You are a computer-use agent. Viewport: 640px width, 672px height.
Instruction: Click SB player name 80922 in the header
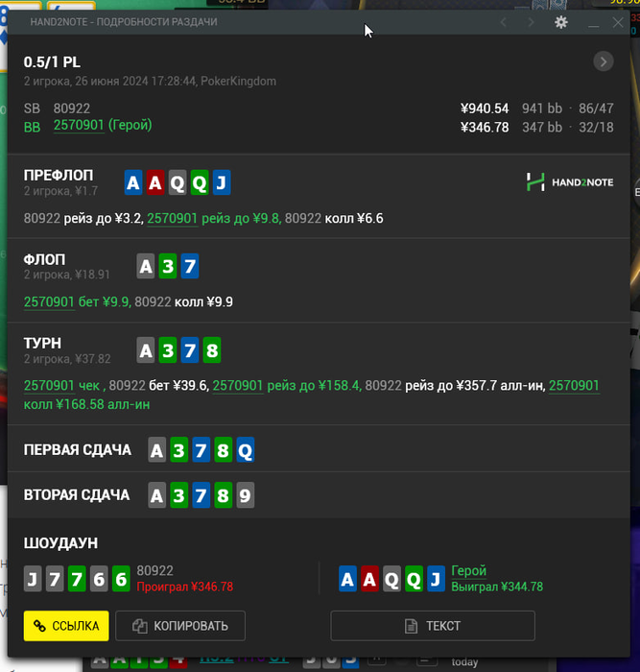tap(72, 108)
